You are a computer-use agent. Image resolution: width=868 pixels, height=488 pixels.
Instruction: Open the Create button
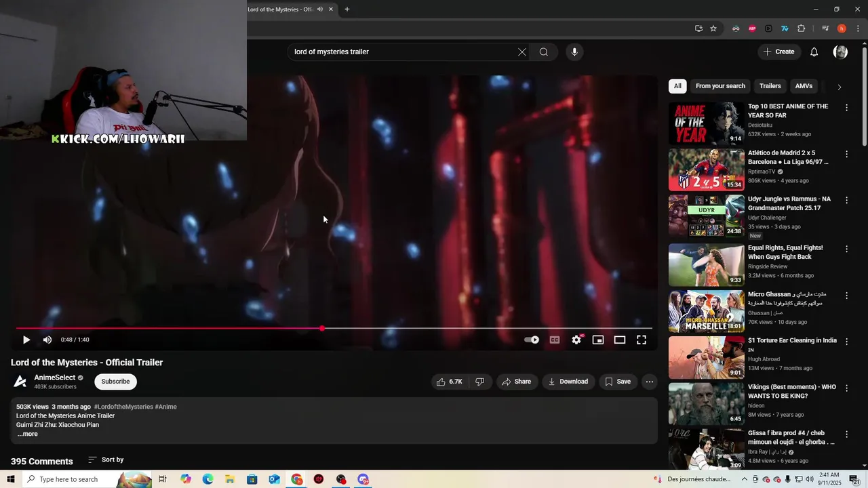tap(778, 52)
